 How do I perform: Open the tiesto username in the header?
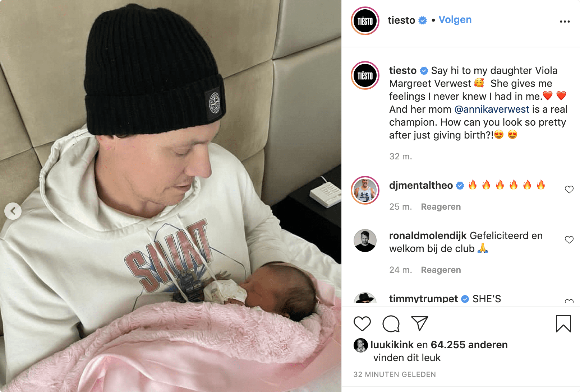coord(401,20)
